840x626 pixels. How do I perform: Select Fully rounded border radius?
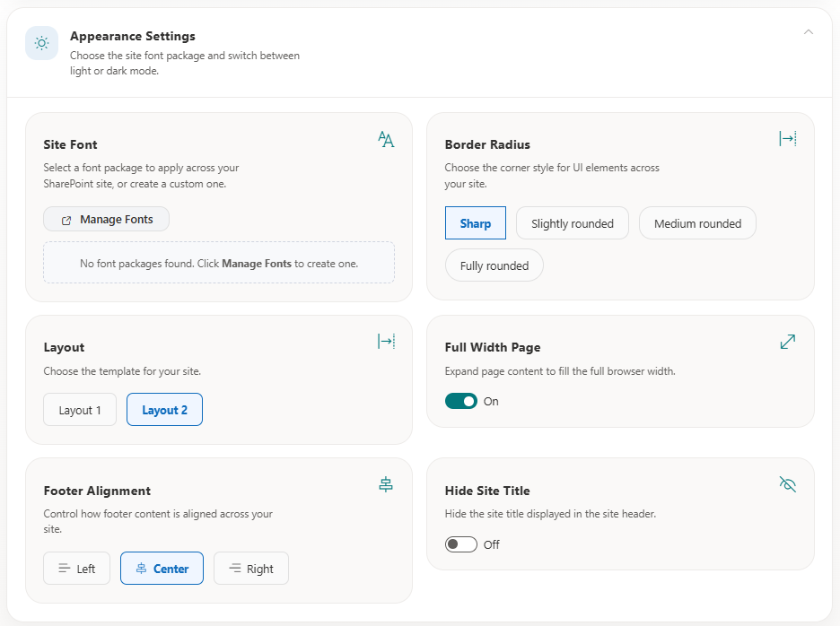(x=494, y=265)
